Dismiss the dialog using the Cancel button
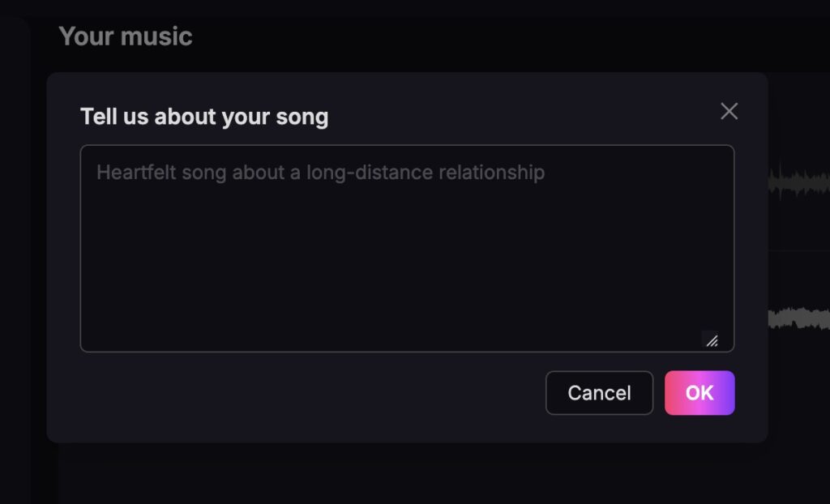The width and height of the screenshot is (830, 504). click(x=599, y=393)
